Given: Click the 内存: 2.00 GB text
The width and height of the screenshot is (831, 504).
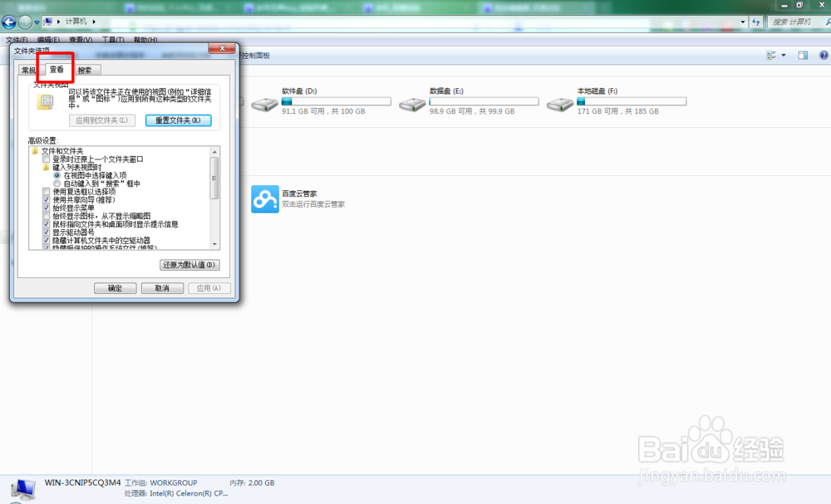Looking at the screenshot, I should (x=252, y=482).
